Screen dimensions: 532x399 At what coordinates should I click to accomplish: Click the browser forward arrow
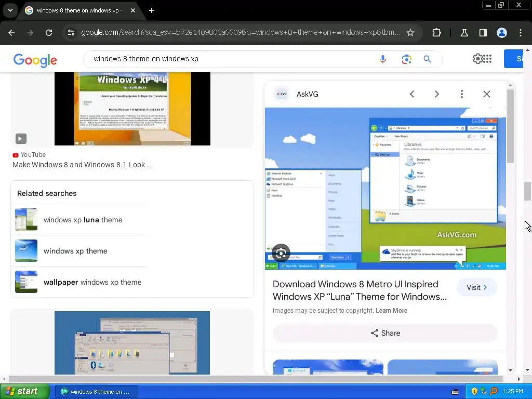[x=30, y=33]
